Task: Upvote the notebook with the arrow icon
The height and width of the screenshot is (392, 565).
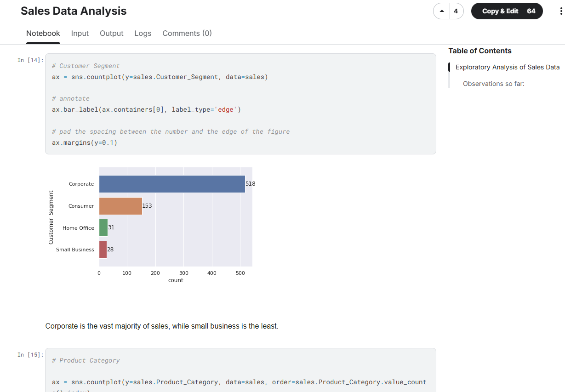Action: click(442, 10)
